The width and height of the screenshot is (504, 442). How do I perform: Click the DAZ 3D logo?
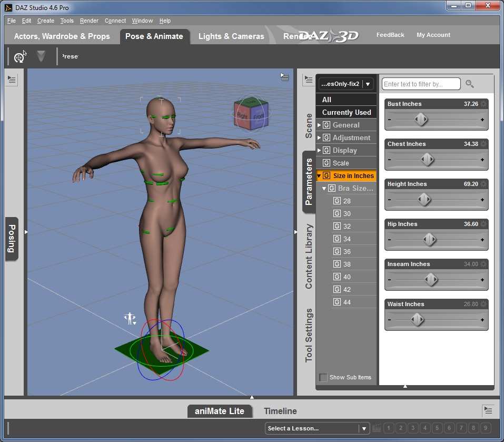pyautogui.click(x=329, y=36)
